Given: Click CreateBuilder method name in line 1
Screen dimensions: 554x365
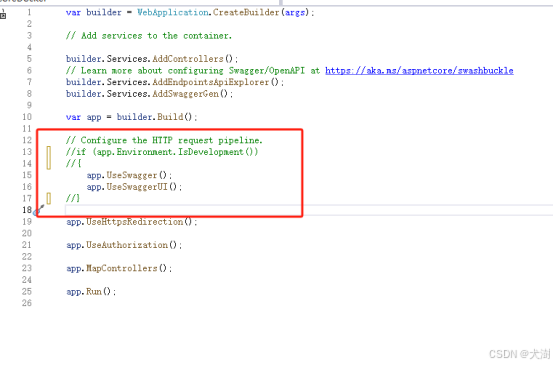Looking at the screenshot, I should click(246, 13).
